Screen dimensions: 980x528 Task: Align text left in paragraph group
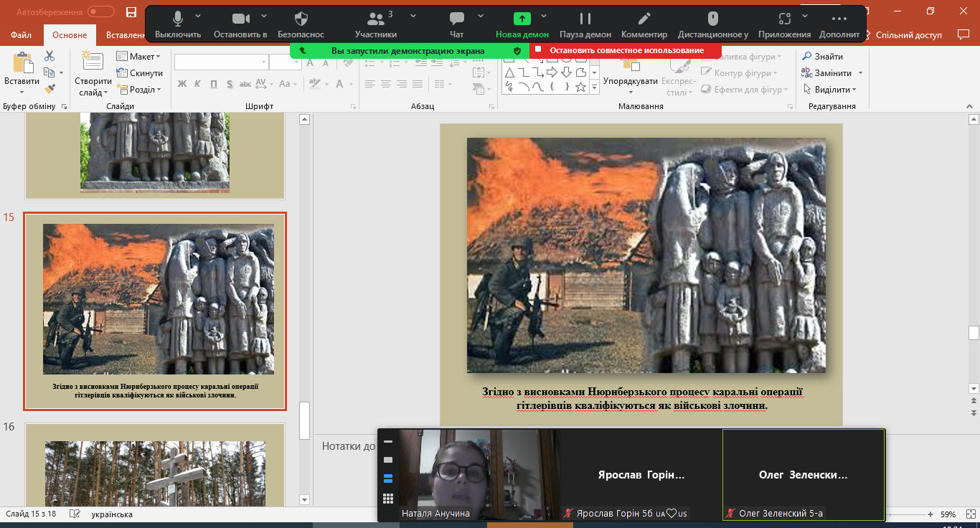(x=370, y=84)
